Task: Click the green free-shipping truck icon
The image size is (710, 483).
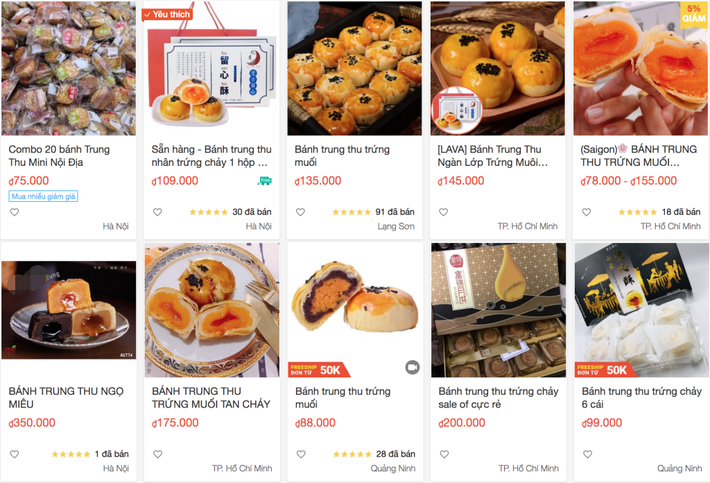Action: 265,181
